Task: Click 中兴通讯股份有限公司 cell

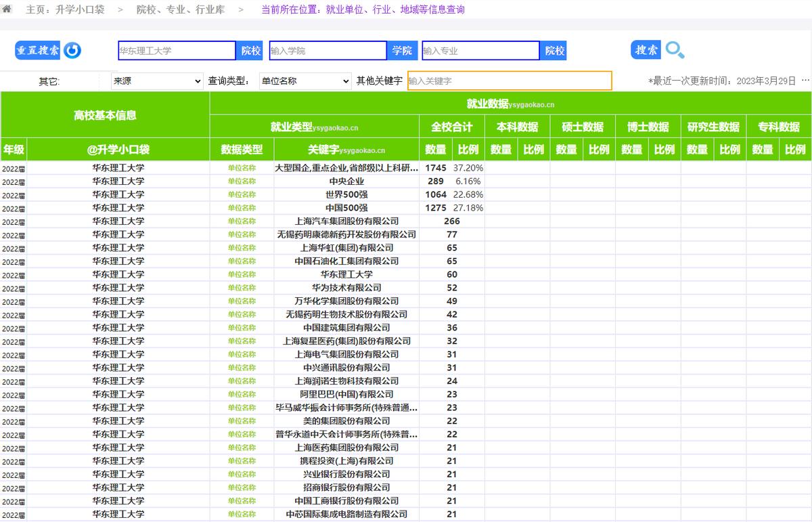Action: pyautogui.click(x=346, y=368)
